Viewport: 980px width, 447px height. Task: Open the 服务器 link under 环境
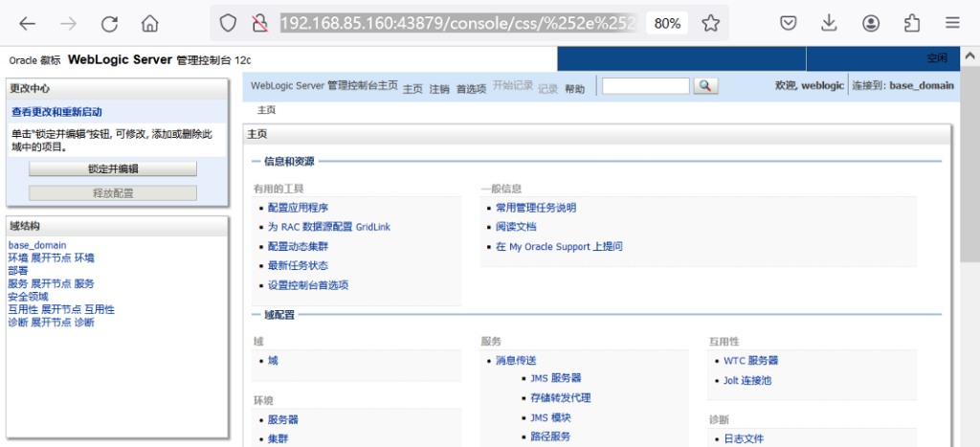coord(283,419)
